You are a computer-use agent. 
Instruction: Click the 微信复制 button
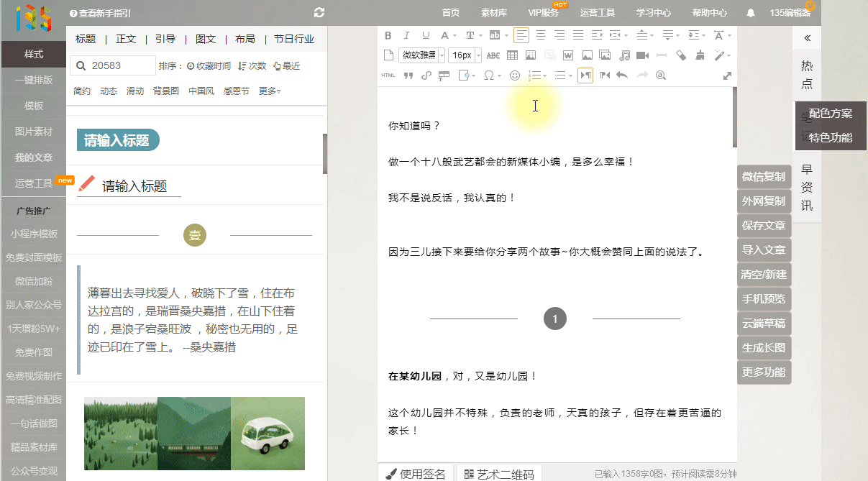point(764,177)
